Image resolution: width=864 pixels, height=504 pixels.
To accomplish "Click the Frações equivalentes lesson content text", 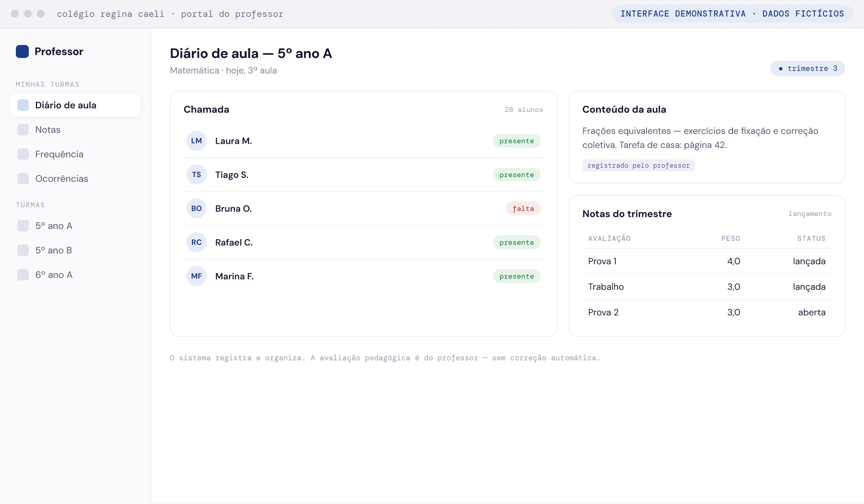I will [700, 138].
